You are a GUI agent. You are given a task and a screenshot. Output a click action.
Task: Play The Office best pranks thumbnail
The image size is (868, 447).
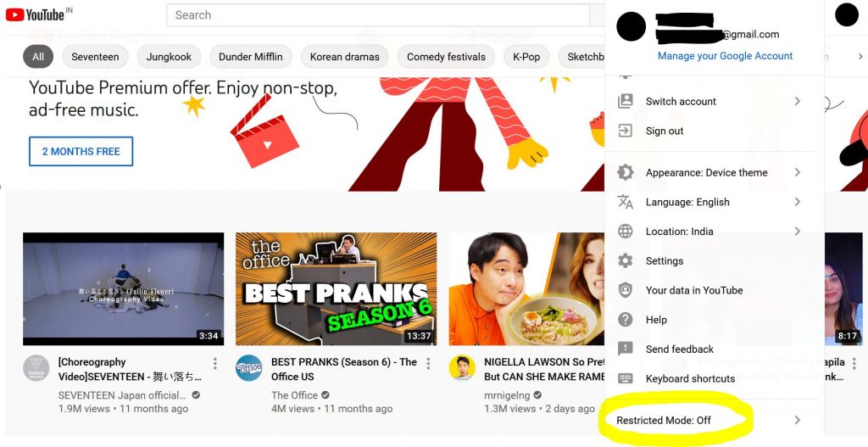tap(336, 289)
